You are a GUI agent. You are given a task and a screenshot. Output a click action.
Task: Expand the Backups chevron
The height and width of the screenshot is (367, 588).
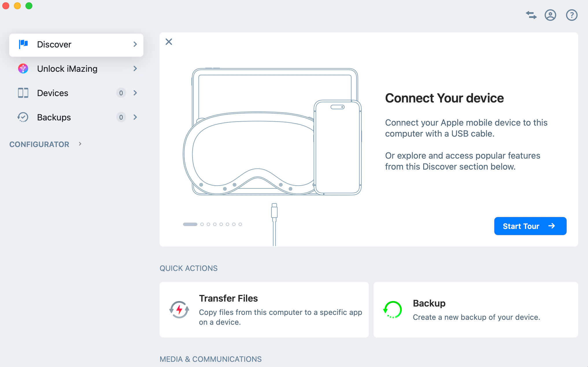pos(135,117)
